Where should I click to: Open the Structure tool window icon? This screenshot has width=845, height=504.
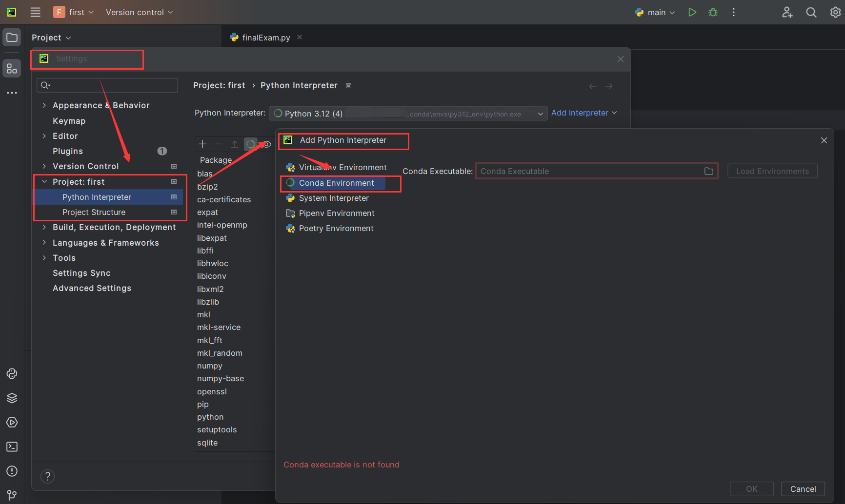pos(12,69)
